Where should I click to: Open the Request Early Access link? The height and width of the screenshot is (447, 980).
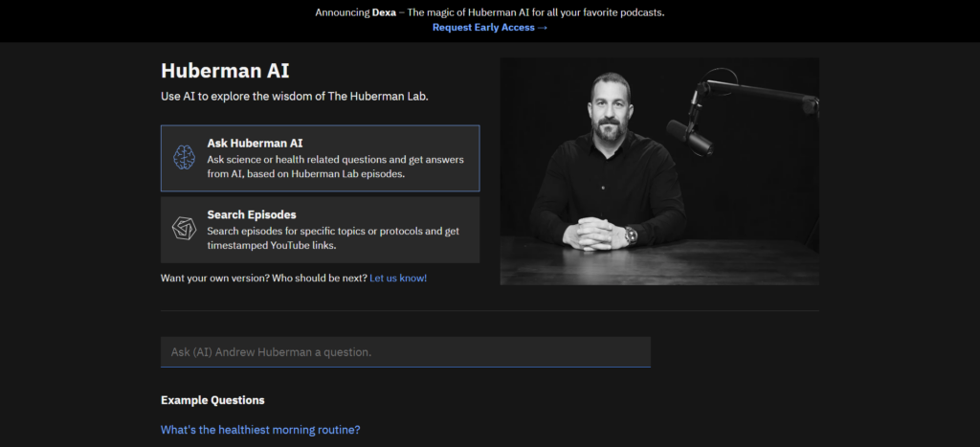pyautogui.click(x=483, y=28)
